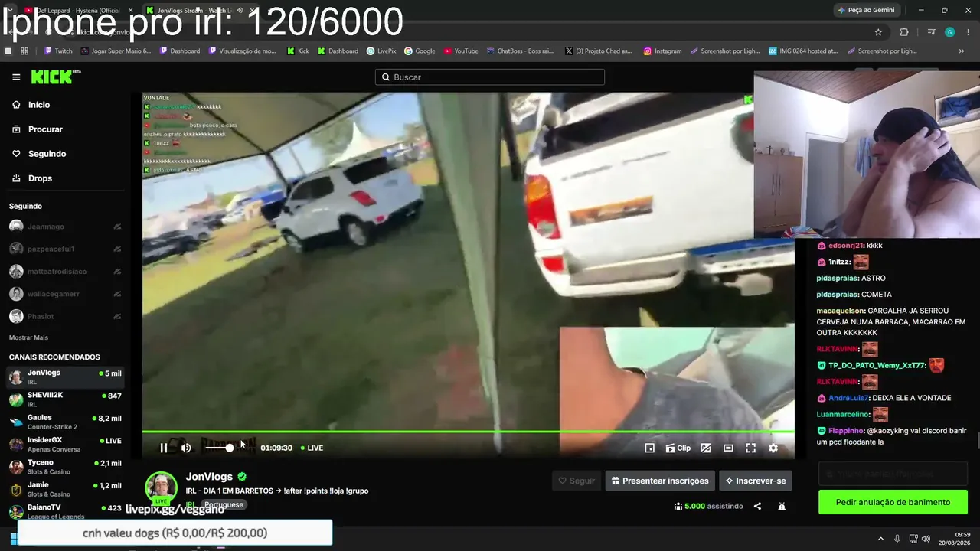Toggle theater mode
The image size is (980, 551).
[728, 448]
